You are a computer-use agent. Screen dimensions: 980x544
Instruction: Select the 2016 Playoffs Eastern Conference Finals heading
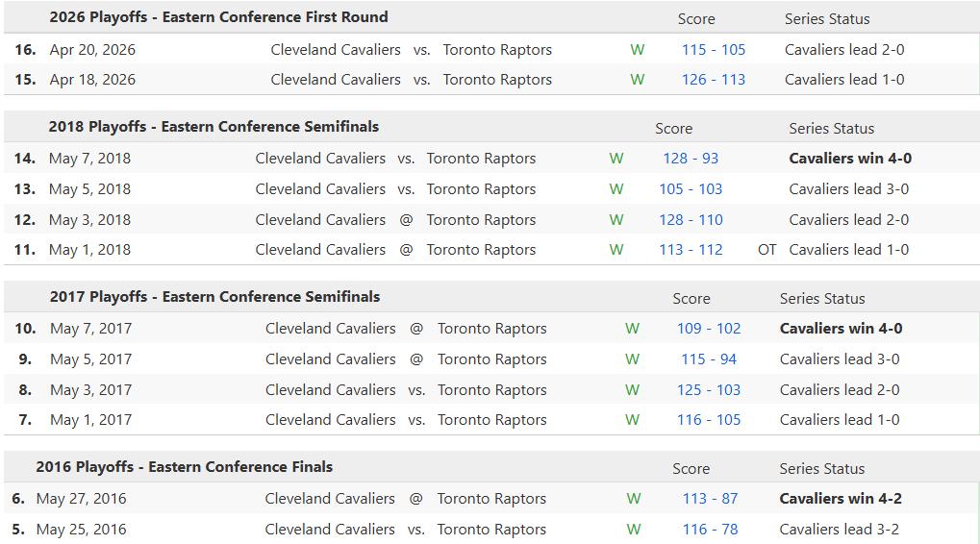(x=184, y=467)
